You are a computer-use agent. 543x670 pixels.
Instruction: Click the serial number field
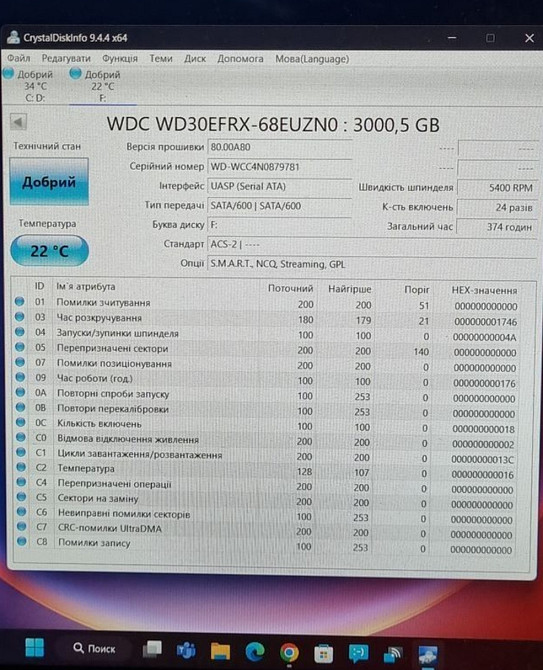pos(280,167)
